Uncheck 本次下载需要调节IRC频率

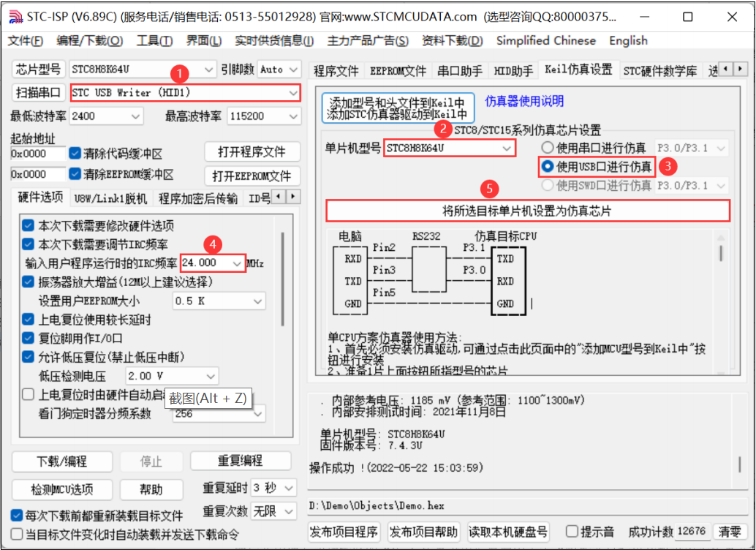28,244
